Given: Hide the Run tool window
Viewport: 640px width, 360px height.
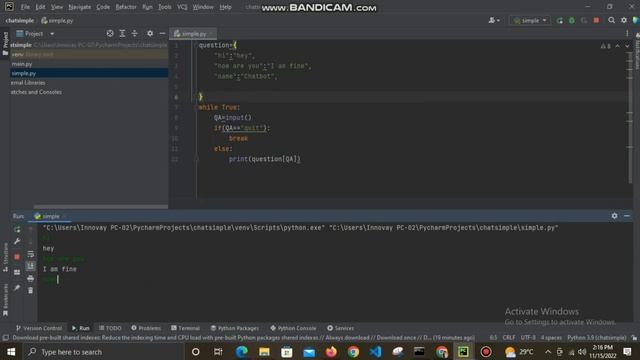Looking at the screenshot, I should pos(627,216).
